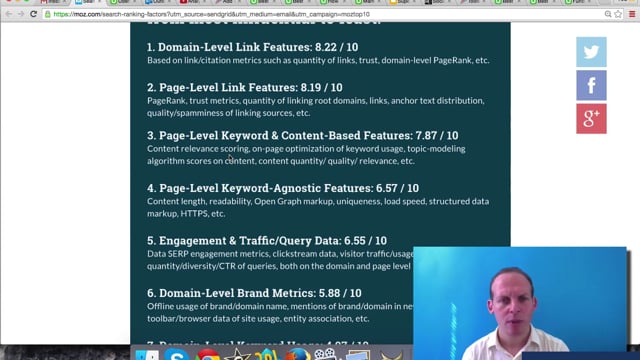Open the film camera app in the Dock
640x360 pixels.
click(325, 354)
